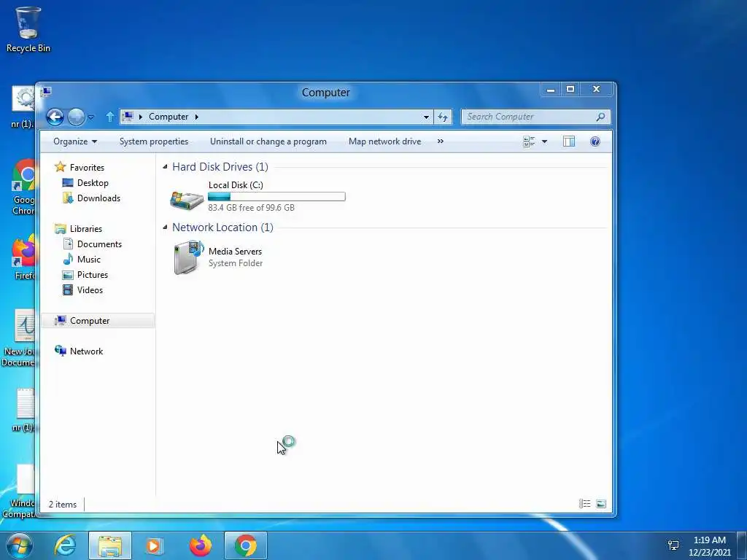The image size is (747, 560).
Task: Go up one folder level arrow
Action: point(109,117)
